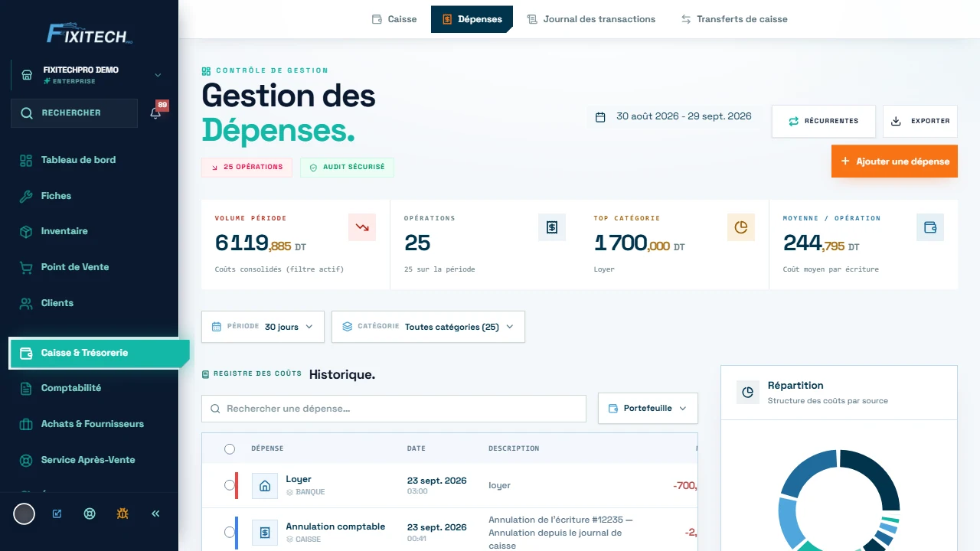Click the red trending-down icon on Volume Période card
980x551 pixels.
(362, 227)
